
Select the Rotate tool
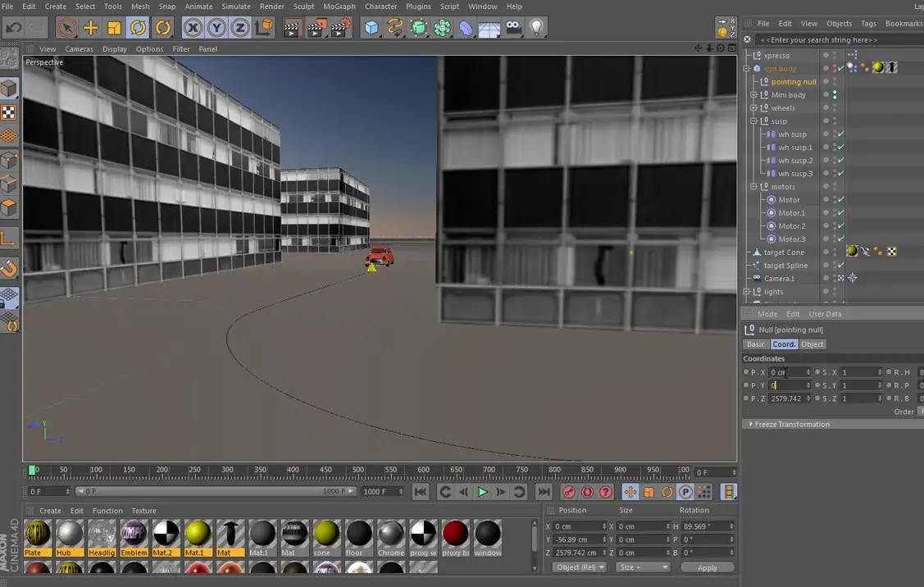click(138, 28)
